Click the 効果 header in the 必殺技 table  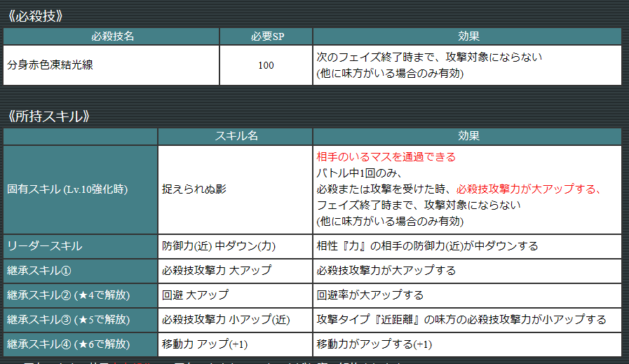pos(467,36)
